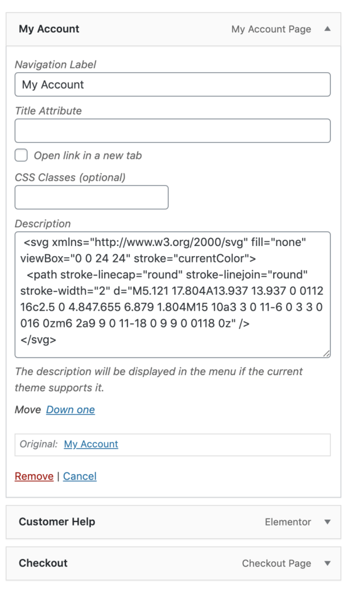
Task: Click the CSS Classes optional input field
Action: click(x=91, y=197)
